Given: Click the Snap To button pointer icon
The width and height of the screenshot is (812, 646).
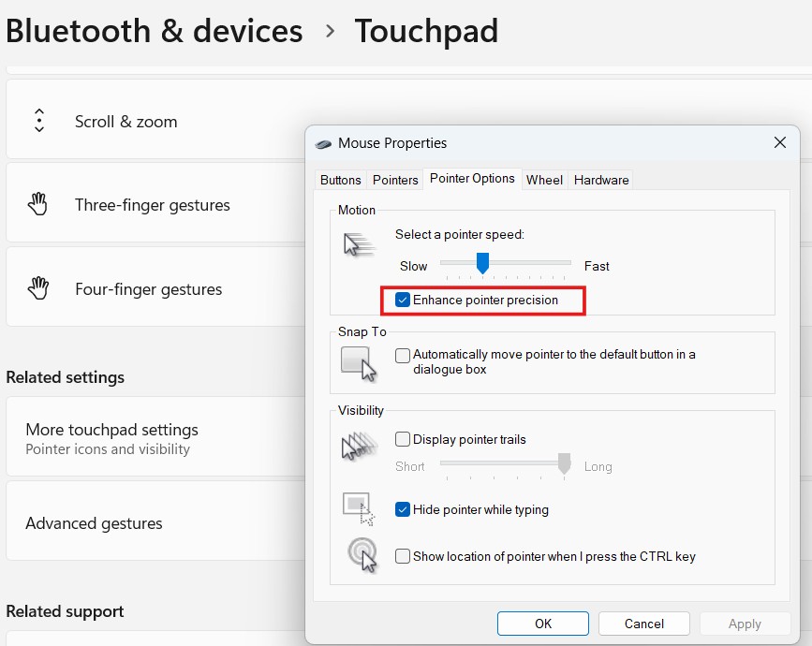Looking at the screenshot, I should (x=359, y=363).
